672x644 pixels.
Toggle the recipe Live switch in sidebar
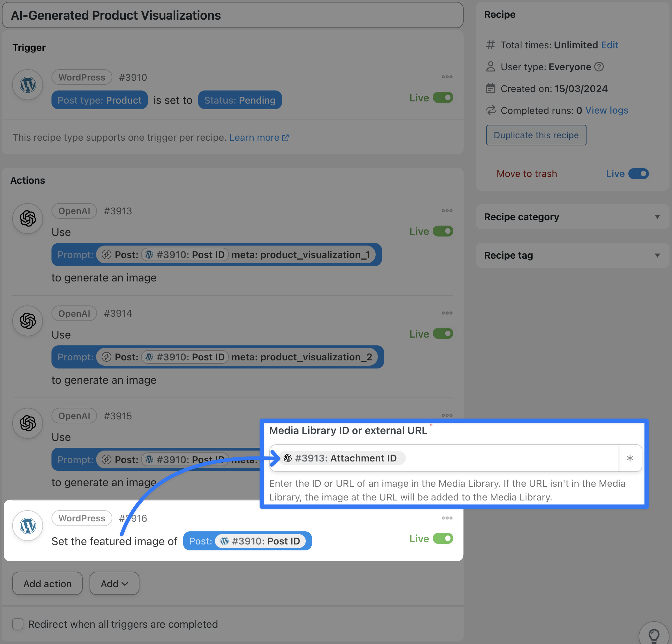coord(638,173)
